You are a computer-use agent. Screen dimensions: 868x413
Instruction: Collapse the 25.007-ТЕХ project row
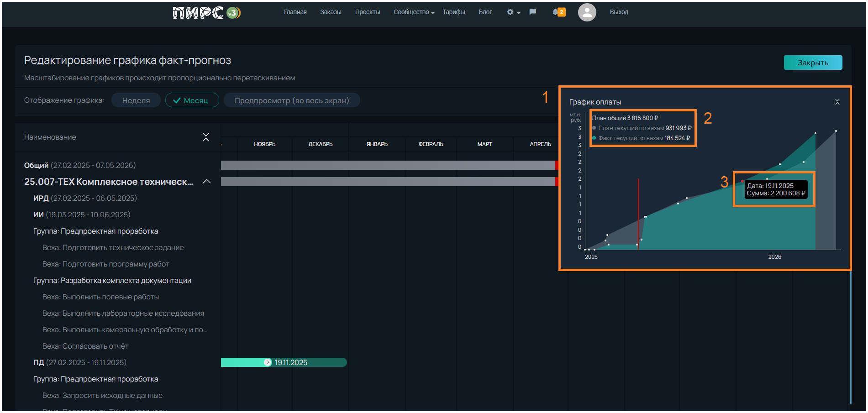click(207, 182)
